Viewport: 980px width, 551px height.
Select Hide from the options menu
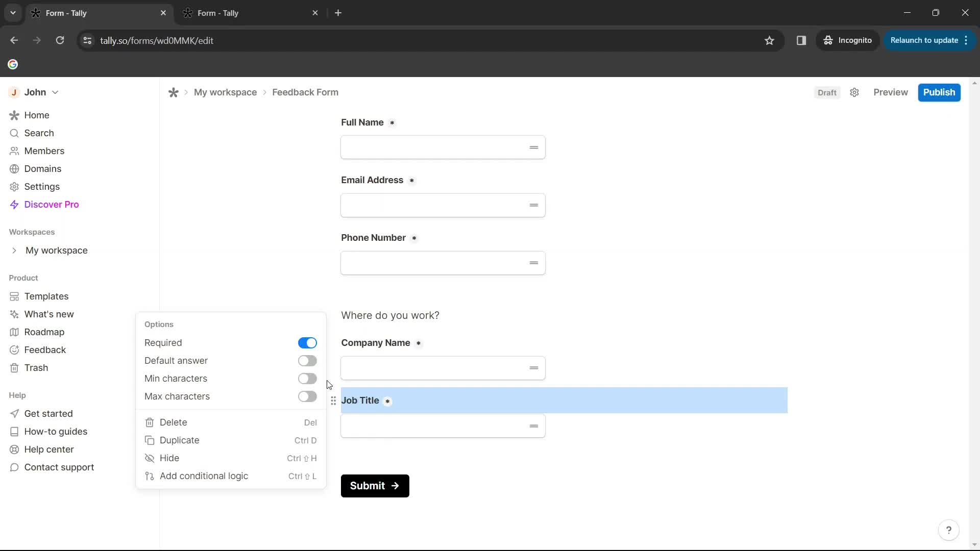coord(231,458)
